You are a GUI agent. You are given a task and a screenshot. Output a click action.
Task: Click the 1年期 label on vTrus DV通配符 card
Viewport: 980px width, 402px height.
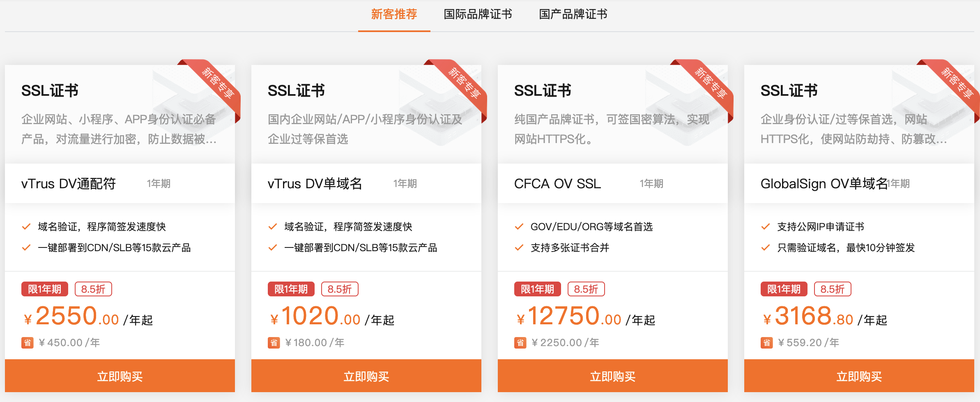click(159, 184)
